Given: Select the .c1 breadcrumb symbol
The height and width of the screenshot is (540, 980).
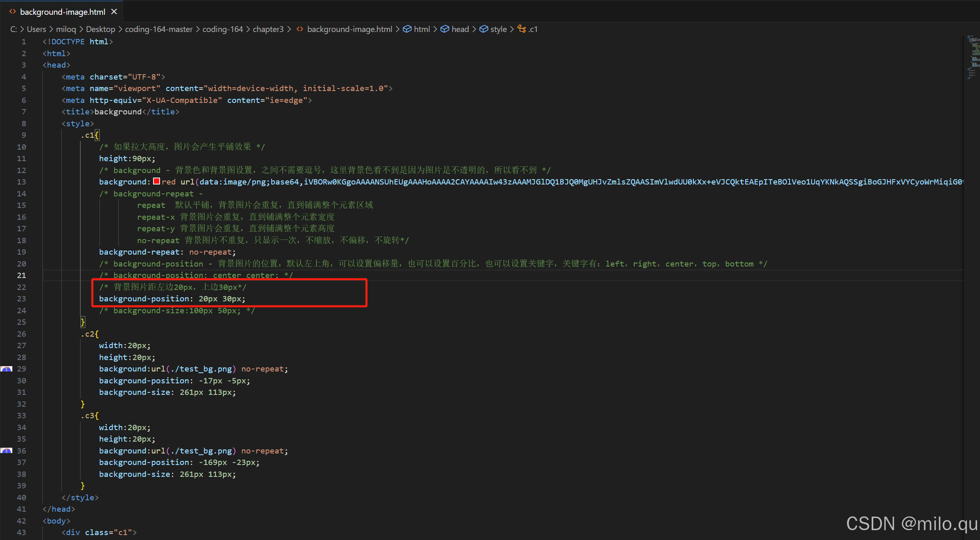Looking at the screenshot, I should click(533, 29).
